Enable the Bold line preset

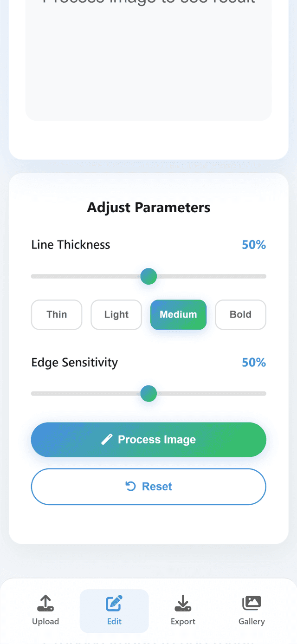tap(240, 315)
